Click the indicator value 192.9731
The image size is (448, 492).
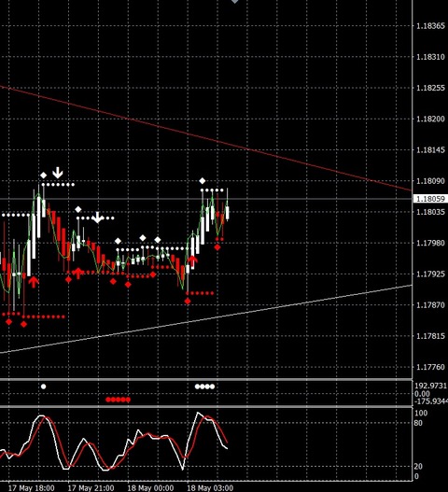click(x=431, y=386)
